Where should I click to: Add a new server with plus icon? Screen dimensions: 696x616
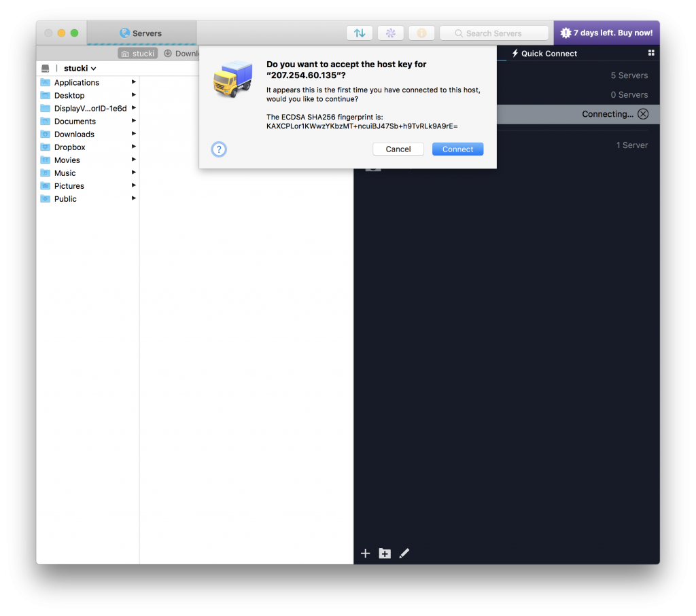(365, 553)
